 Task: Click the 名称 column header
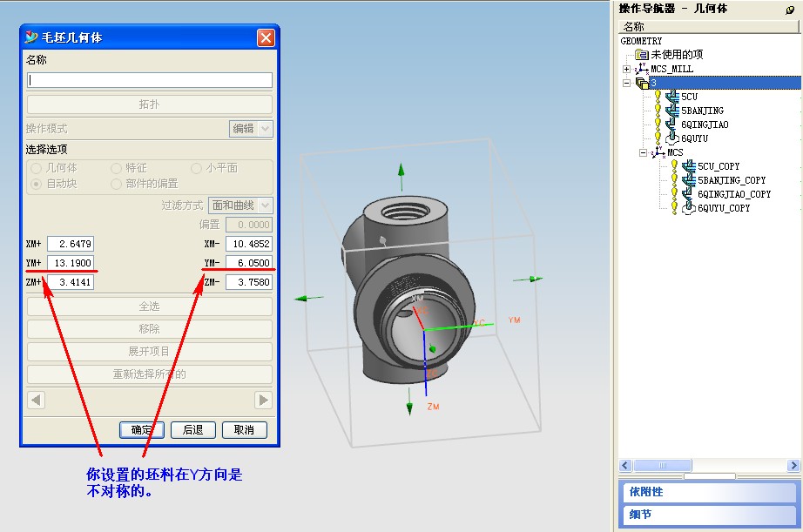coord(708,26)
